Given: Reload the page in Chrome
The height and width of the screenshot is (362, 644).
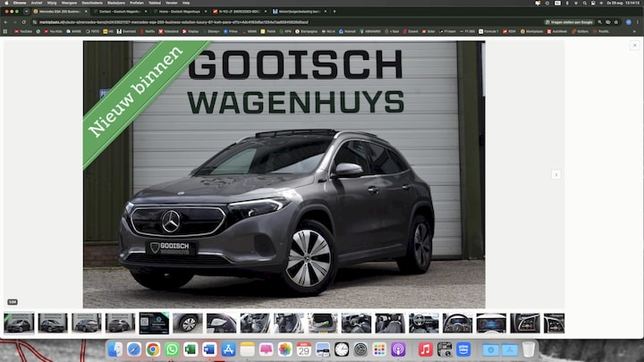Looking at the screenshot, I should pos(24,22).
